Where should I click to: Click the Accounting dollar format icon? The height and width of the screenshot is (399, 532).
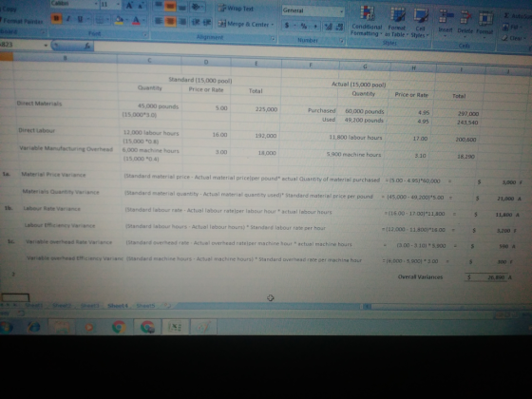(x=287, y=25)
